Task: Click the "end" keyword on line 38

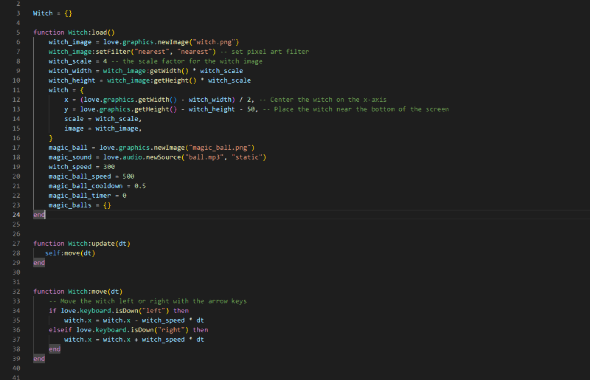Action: tap(55, 349)
